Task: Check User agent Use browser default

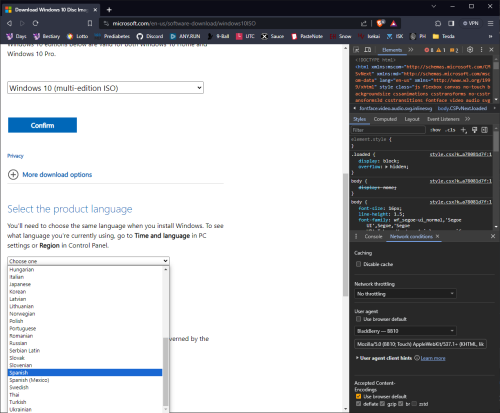Action: click(x=358, y=319)
